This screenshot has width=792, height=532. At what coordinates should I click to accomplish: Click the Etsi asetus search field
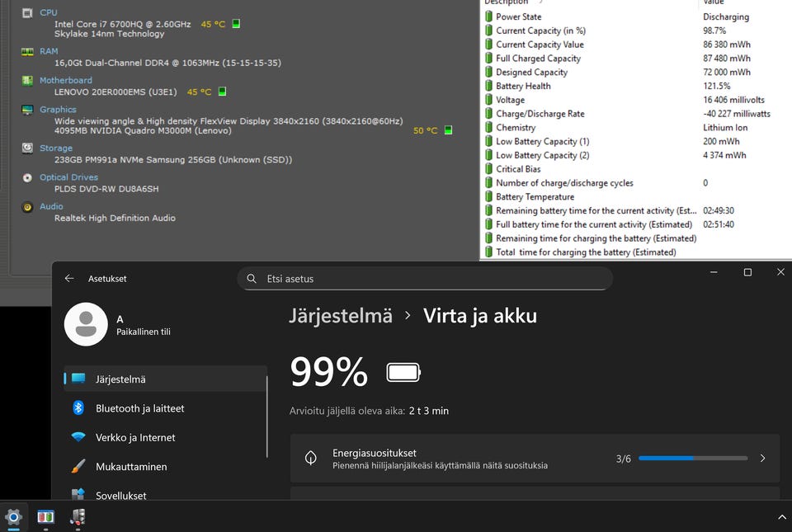pos(425,279)
